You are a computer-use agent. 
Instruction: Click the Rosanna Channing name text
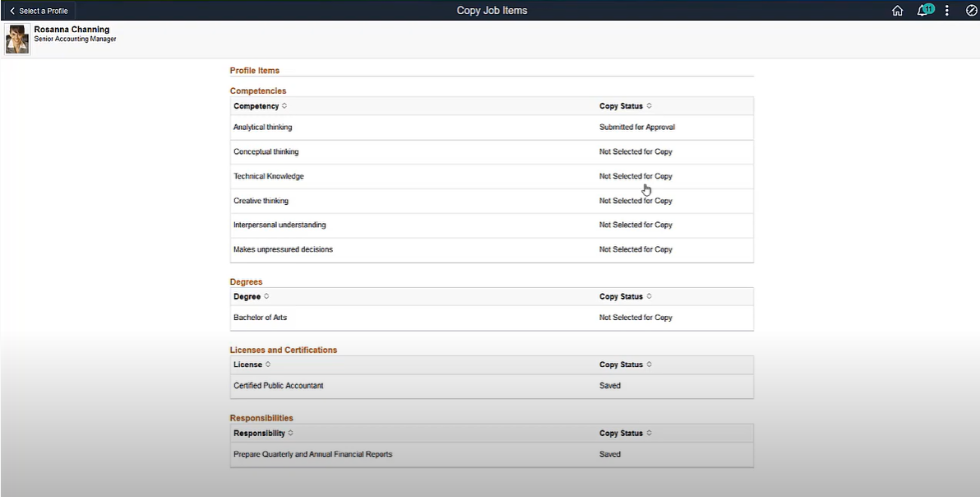tap(72, 30)
